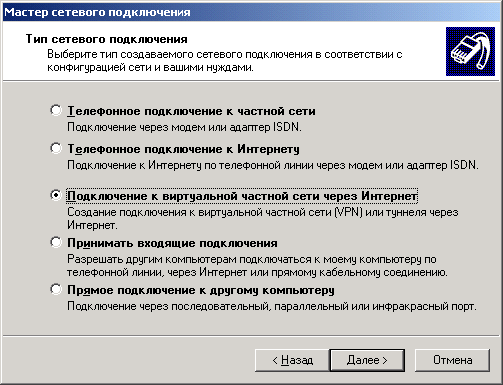
Task: Cancel the wizard with 'Отмена'
Action: pyautogui.click(x=452, y=360)
